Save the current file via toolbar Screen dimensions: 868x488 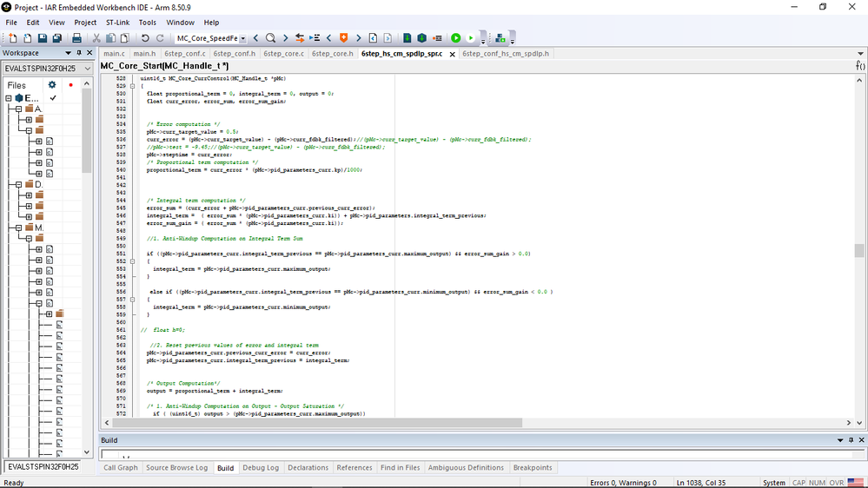[42, 38]
